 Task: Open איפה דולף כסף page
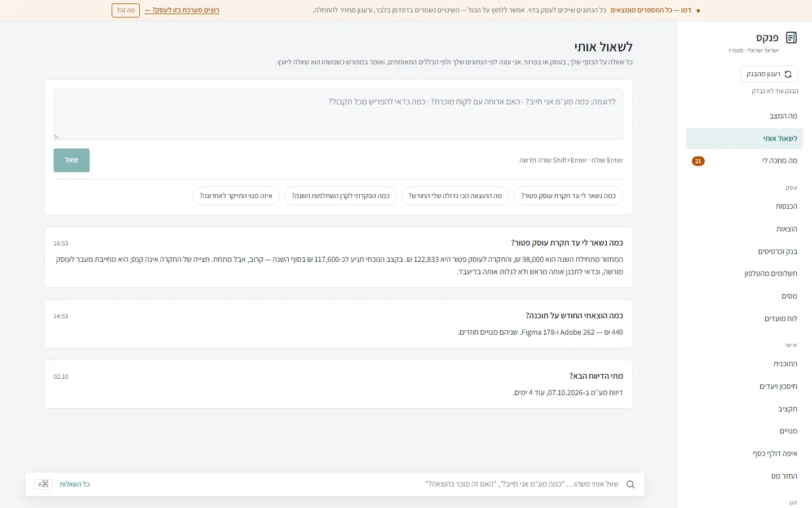[x=744, y=453]
